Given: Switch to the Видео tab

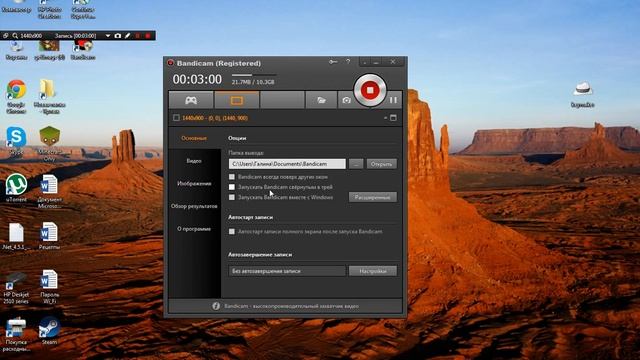Looking at the screenshot, I should coord(194,161).
